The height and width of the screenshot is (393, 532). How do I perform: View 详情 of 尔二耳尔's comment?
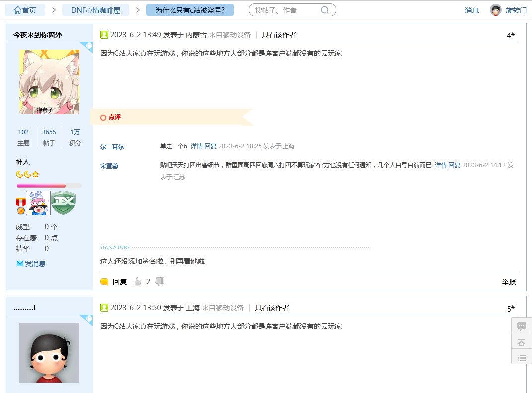[x=197, y=146]
